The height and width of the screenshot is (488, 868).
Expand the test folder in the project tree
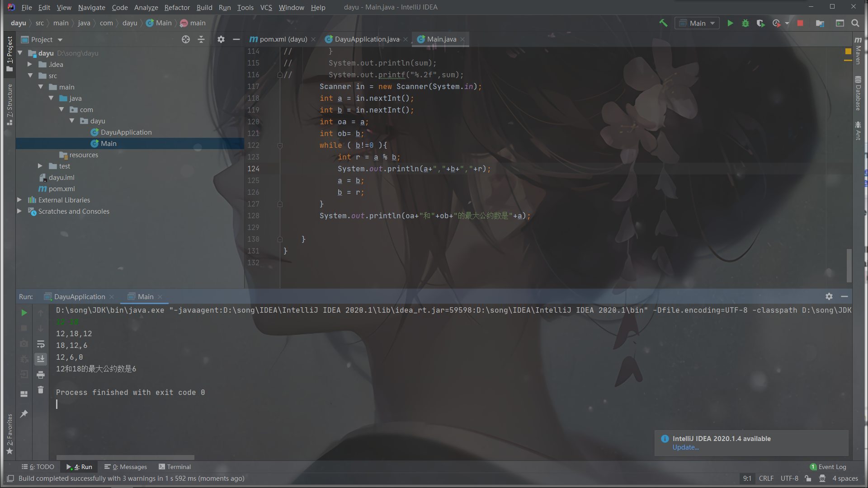[x=40, y=166]
